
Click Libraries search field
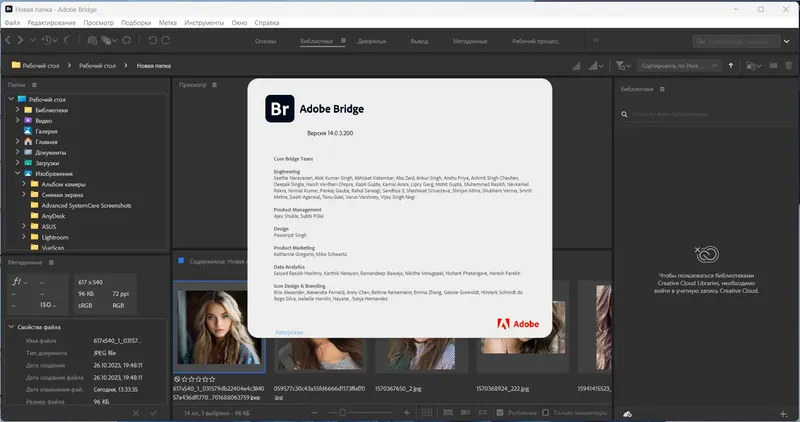click(706, 114)
